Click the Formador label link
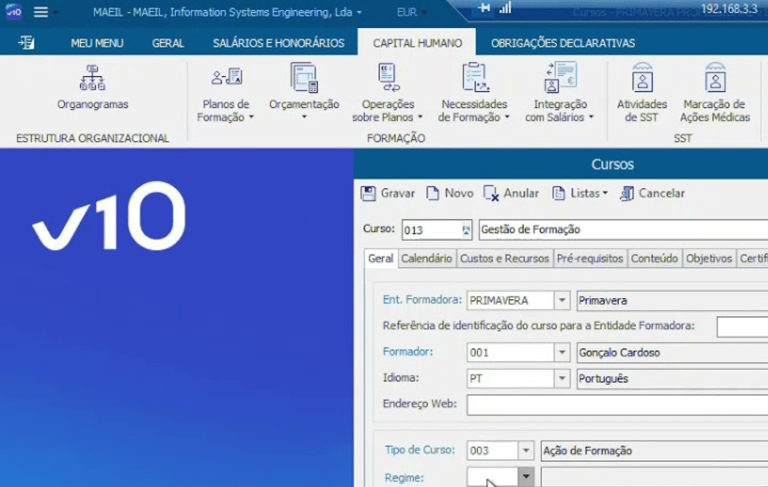Image resolution: width=768 pixels, height=487 pixels. pos(408,351)
